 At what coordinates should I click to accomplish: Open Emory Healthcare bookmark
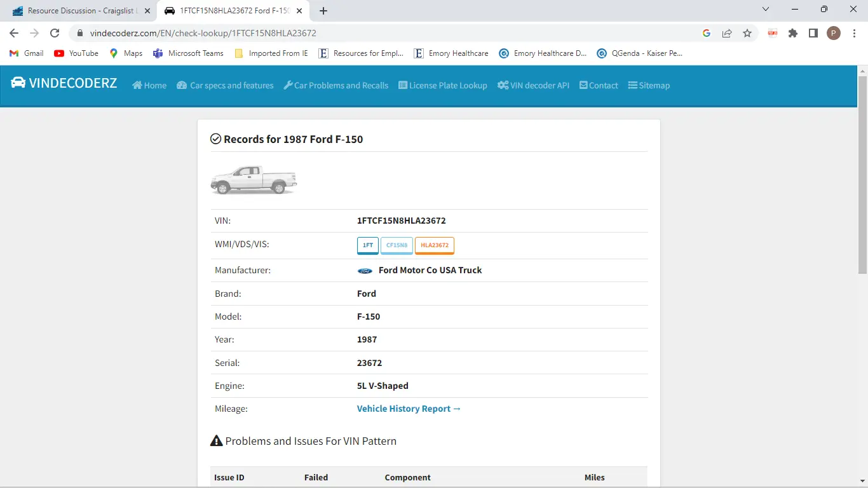451,53
